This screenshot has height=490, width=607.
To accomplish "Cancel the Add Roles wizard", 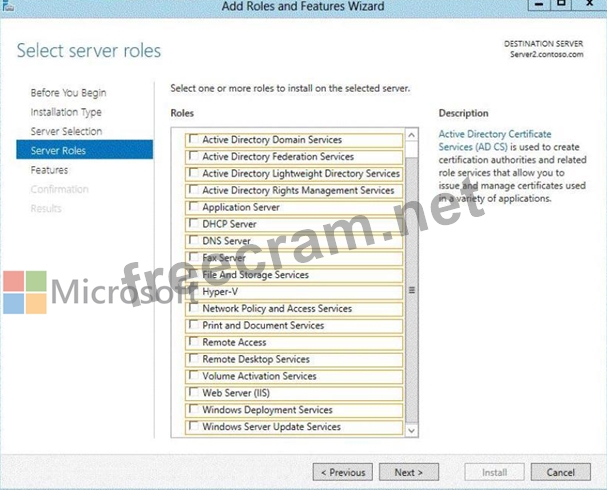I will coord(561,472).
